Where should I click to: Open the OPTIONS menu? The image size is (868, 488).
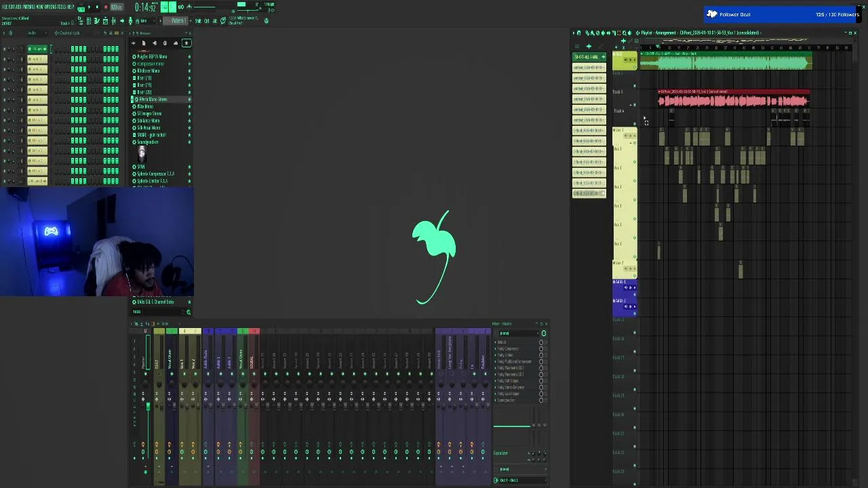point(50,7)
